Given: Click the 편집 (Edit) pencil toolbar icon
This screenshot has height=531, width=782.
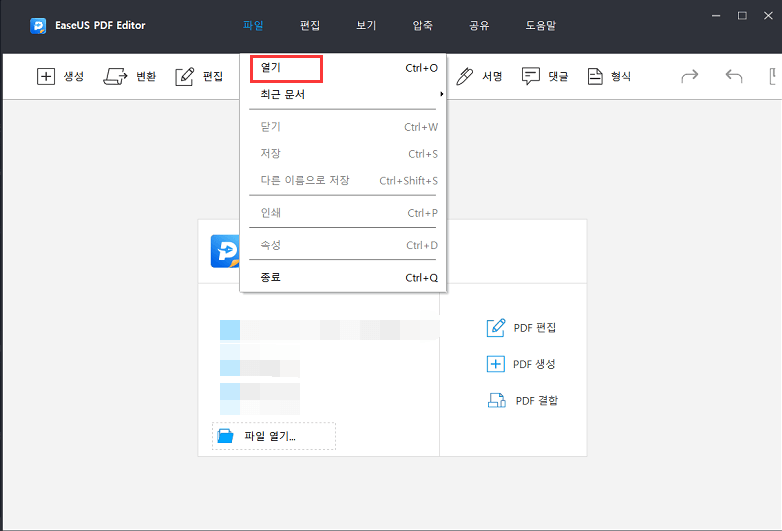Looking at the screenshot, I should (185, 76).
